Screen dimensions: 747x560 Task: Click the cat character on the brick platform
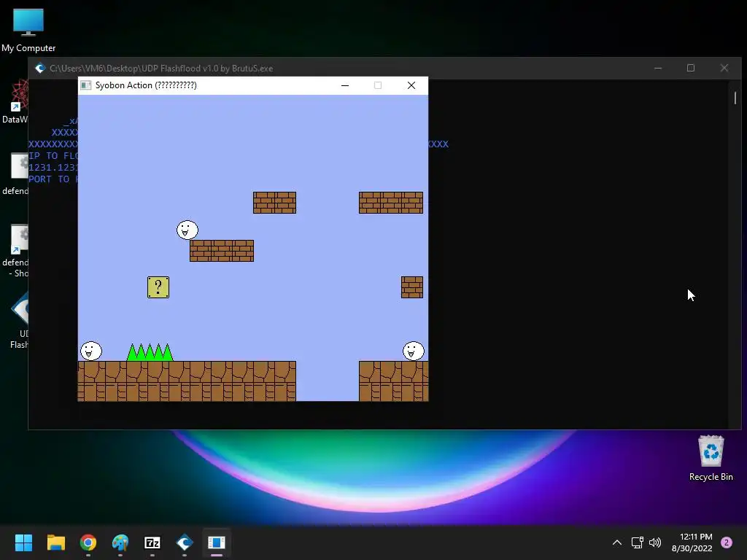pyautogui.click(x=187, y=230)
